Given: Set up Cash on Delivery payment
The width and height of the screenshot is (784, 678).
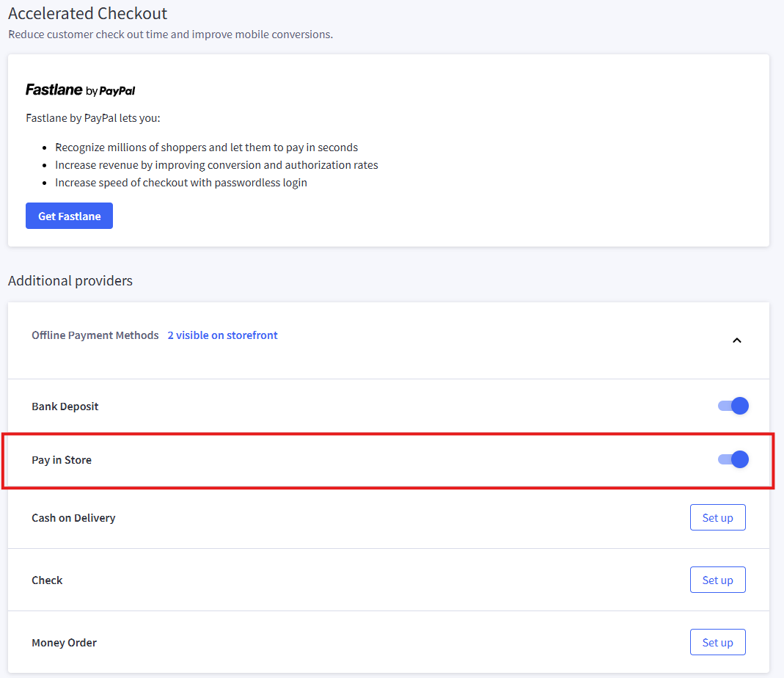Looking at the screenshot, I should point(717,517).
